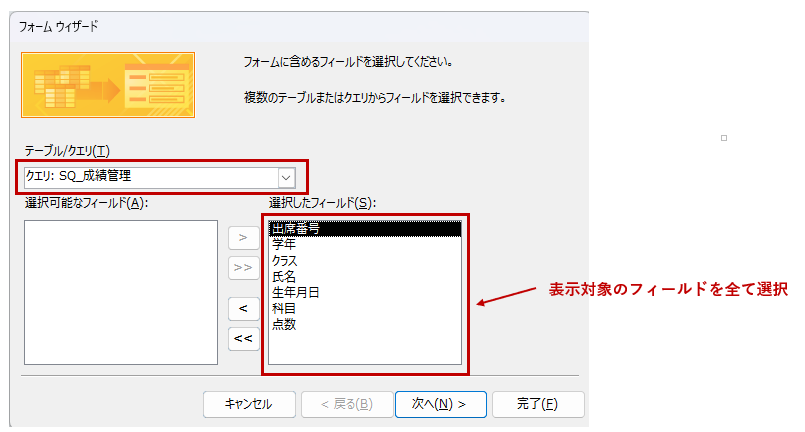This screenshot has width=805, height=432.
Task: Select クラス in the selected fields list
Action: (285, 261)
